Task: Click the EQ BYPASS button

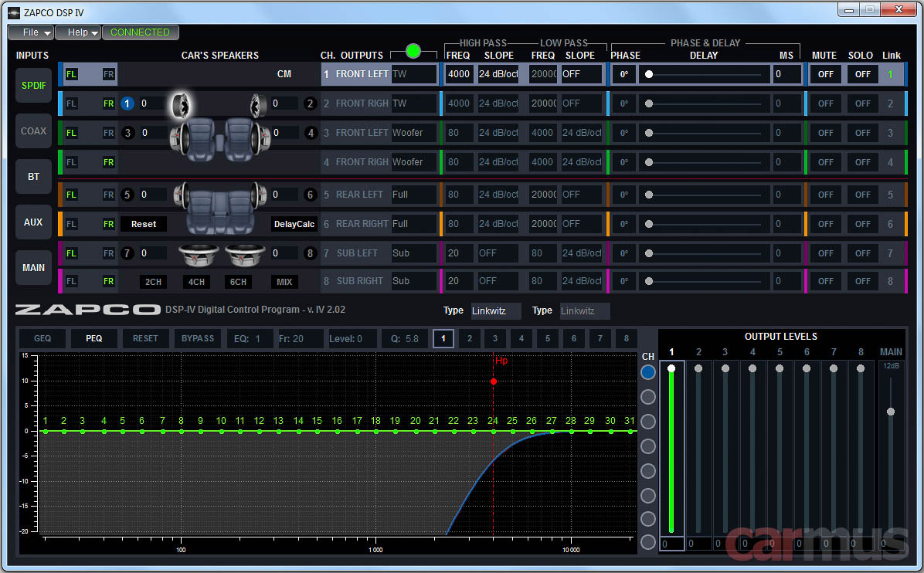Action: [x=198, y=338]
